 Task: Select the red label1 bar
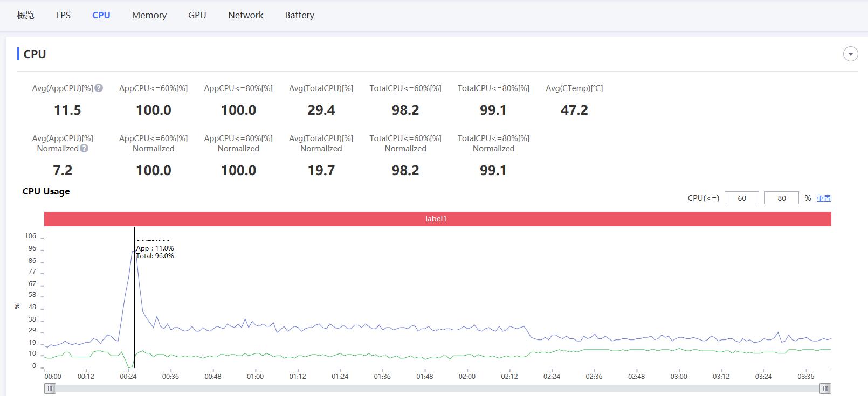[437, 219]
